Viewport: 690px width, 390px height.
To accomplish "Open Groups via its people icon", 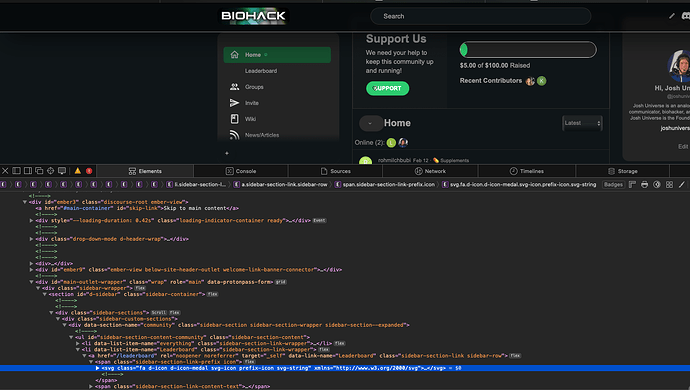I will [x=235, y=87].
